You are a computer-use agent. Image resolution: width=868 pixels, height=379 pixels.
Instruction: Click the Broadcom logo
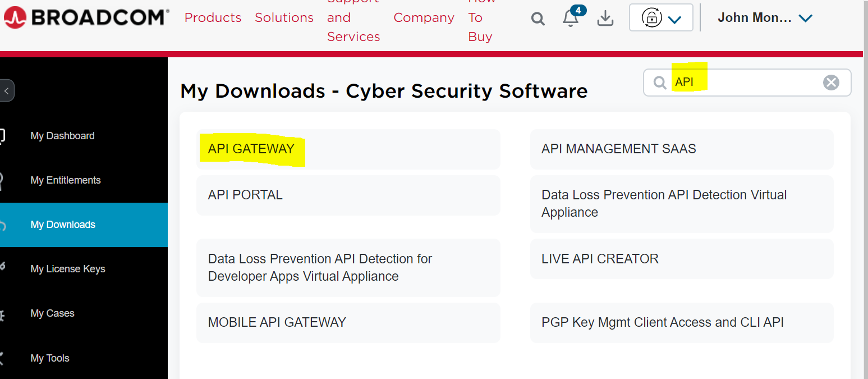tap(86, 18)
